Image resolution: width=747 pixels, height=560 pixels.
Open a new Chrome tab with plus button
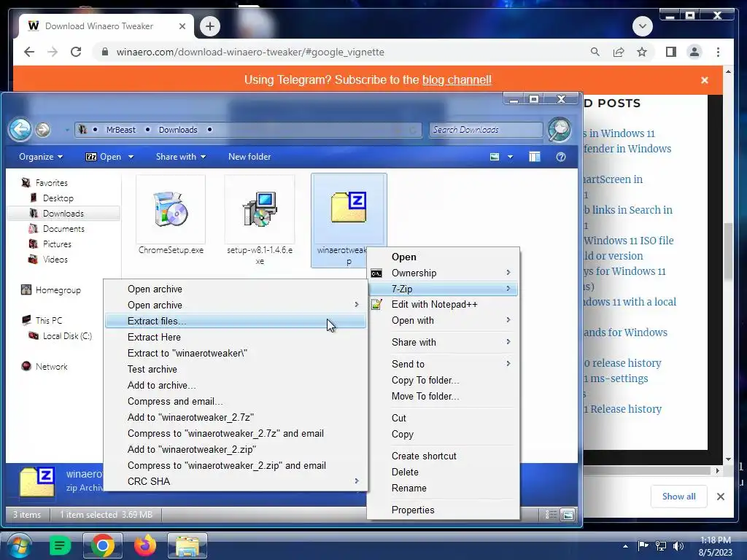210,26
